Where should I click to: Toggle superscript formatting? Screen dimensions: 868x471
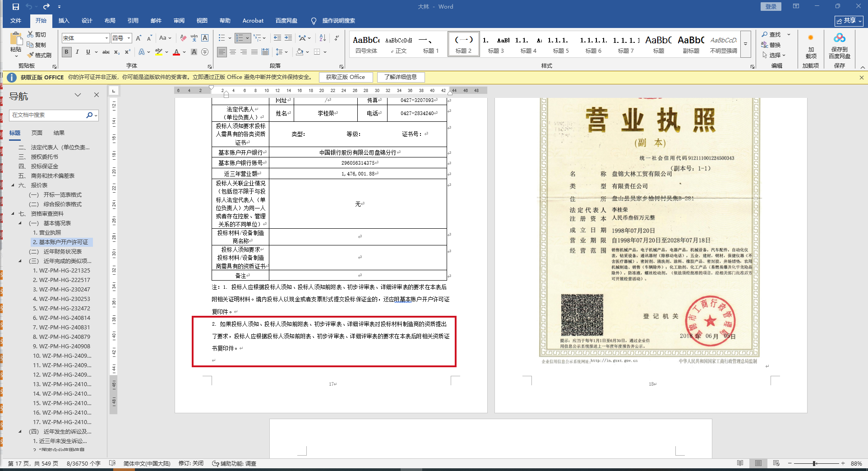pyautogui.click(x=128, y=52)
